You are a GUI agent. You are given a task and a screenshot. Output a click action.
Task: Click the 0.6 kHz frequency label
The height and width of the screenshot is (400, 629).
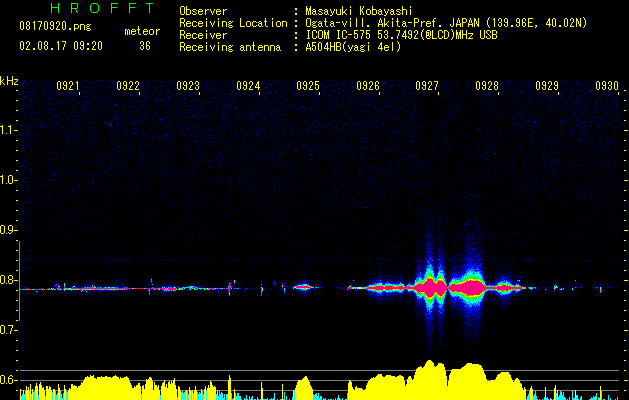(x=8, y=380)
